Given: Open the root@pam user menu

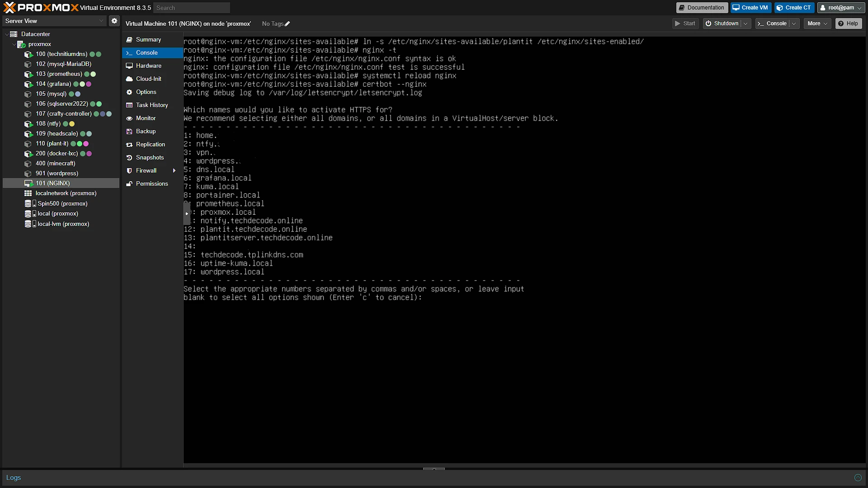Looking at the screenshot, I should click(x=841, y=8).
